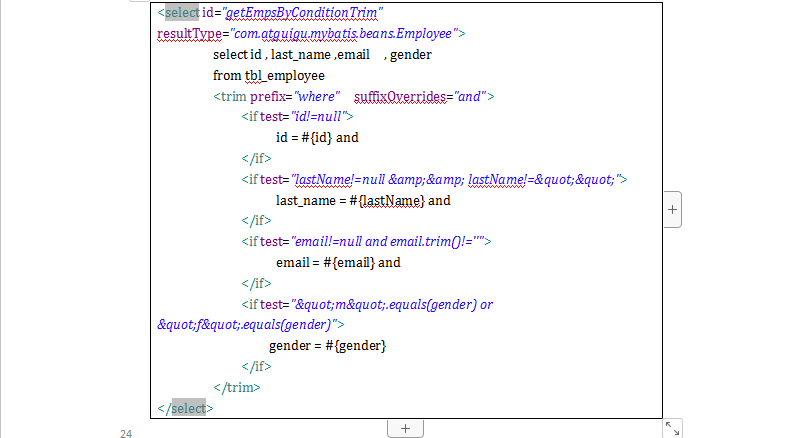
Task: Click the 'suffixOverrides' attribute
Action: tap(400, 97)
